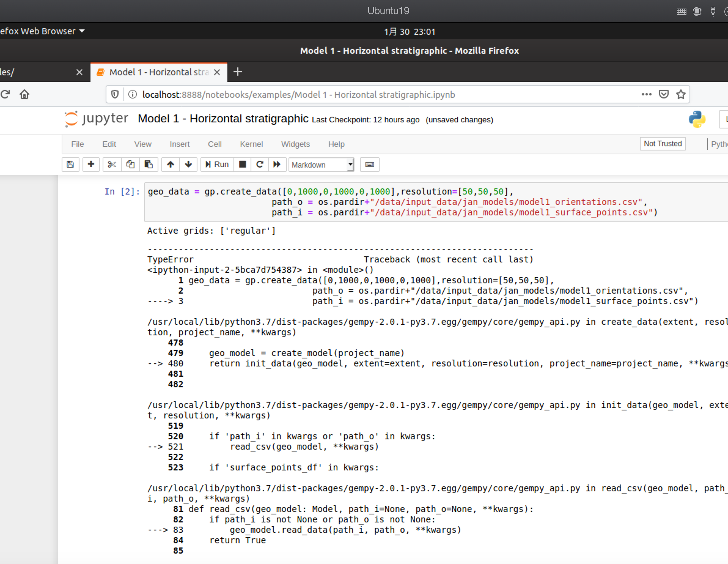Viewport: 728px width, 564px height.
Task: Move selected cell up with arrow icon
Action: point(170,165)
